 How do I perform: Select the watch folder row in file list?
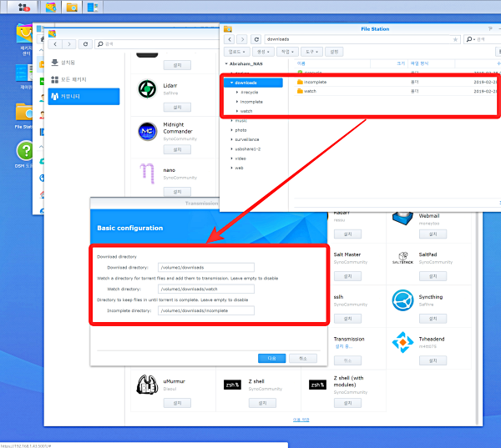pyautogui.click(x=396, y=91)
